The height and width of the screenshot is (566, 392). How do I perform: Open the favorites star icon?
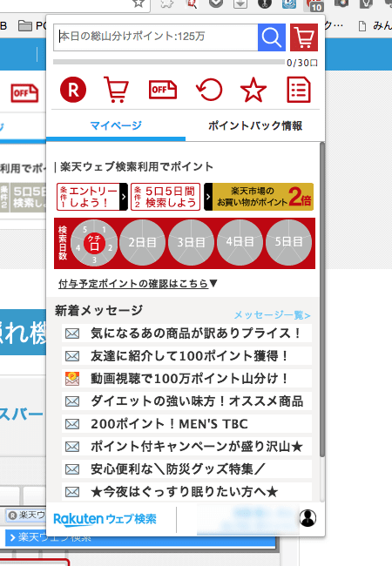click(253, 90)
